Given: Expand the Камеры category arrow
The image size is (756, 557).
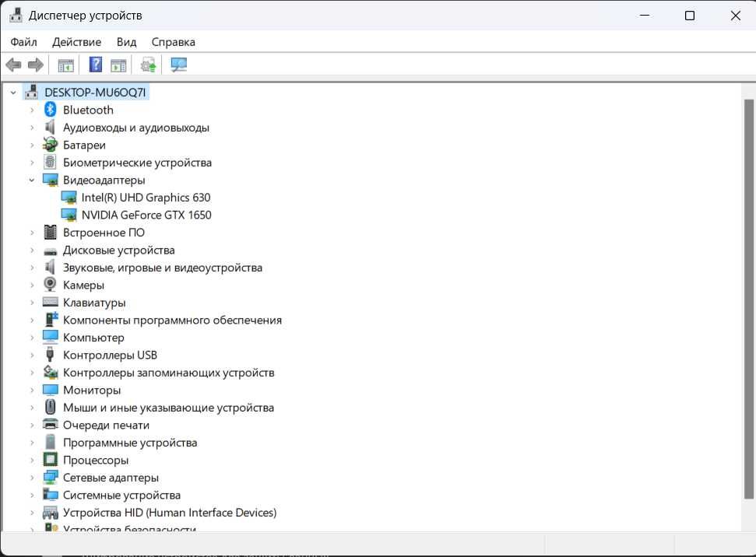Looking at the screenshot, I should (32, 285).
